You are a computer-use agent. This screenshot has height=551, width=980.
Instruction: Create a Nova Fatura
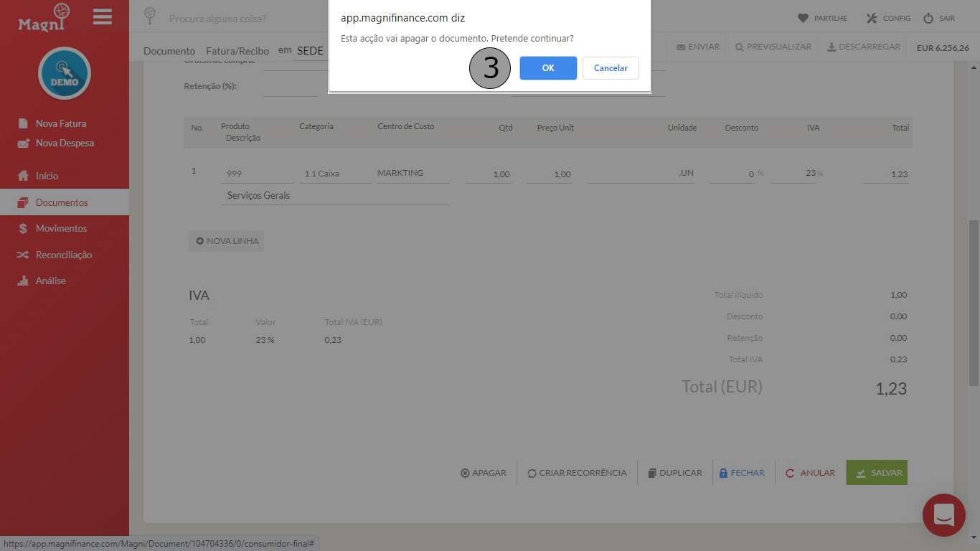point(54,123)
